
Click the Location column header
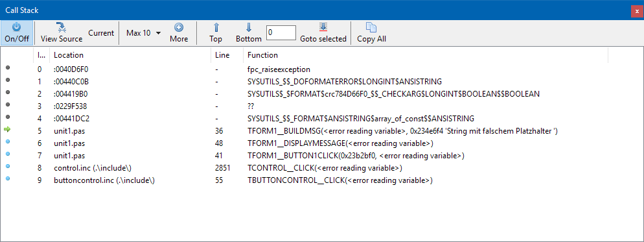tap(130, 55)
